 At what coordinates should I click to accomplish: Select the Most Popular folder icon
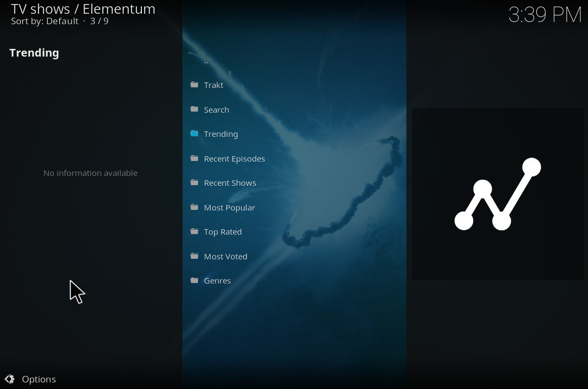(194, 207)
